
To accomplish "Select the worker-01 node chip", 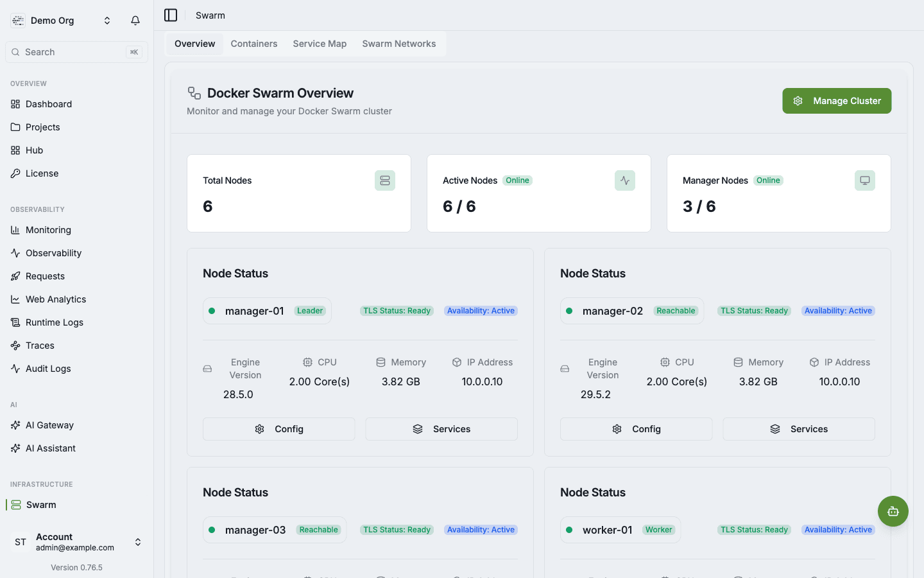I will (x=620, y=530).
